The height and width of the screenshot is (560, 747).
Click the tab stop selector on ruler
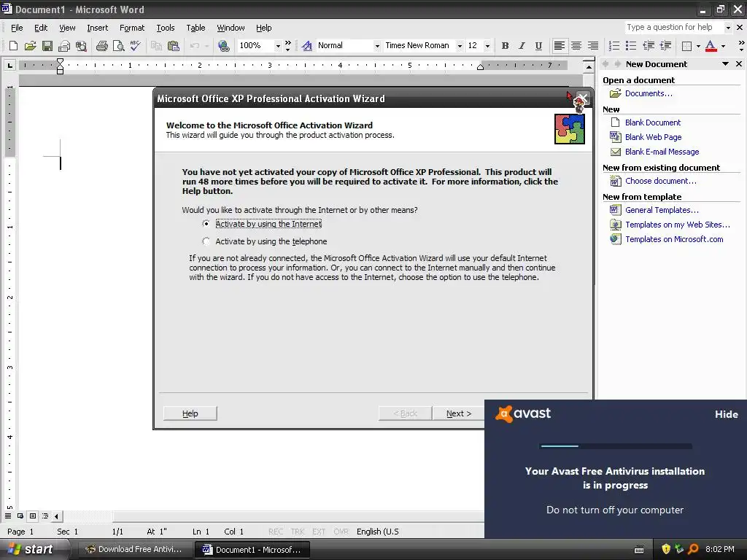coord(9,65)
